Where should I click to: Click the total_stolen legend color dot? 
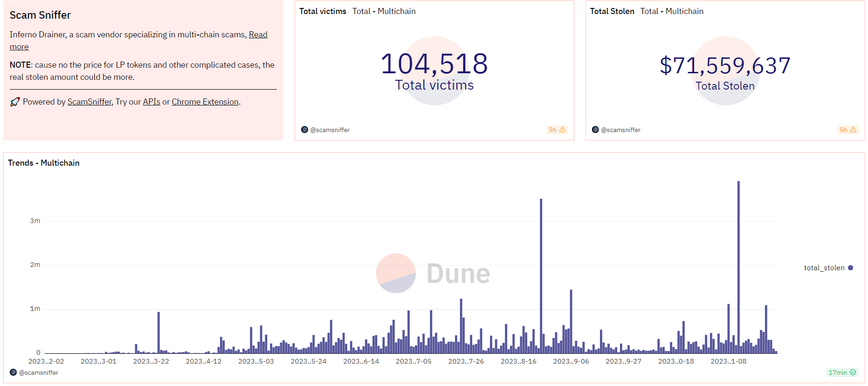(851, 268)
